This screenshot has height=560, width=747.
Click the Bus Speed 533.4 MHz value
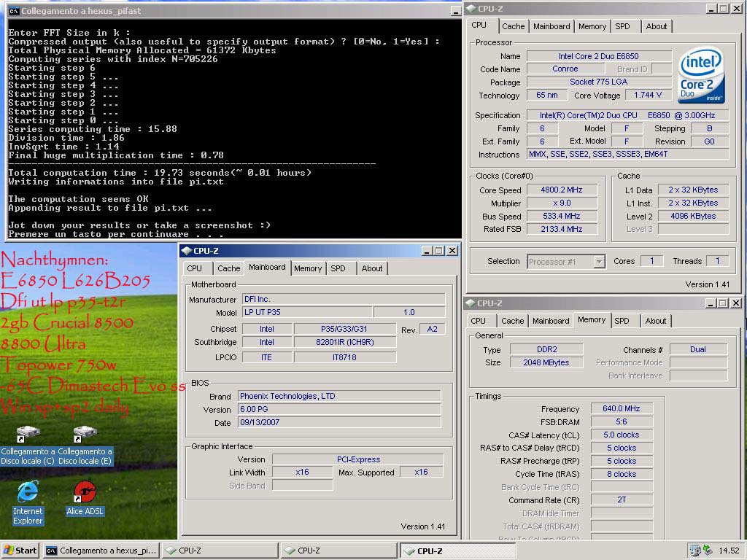coord(562,216)
